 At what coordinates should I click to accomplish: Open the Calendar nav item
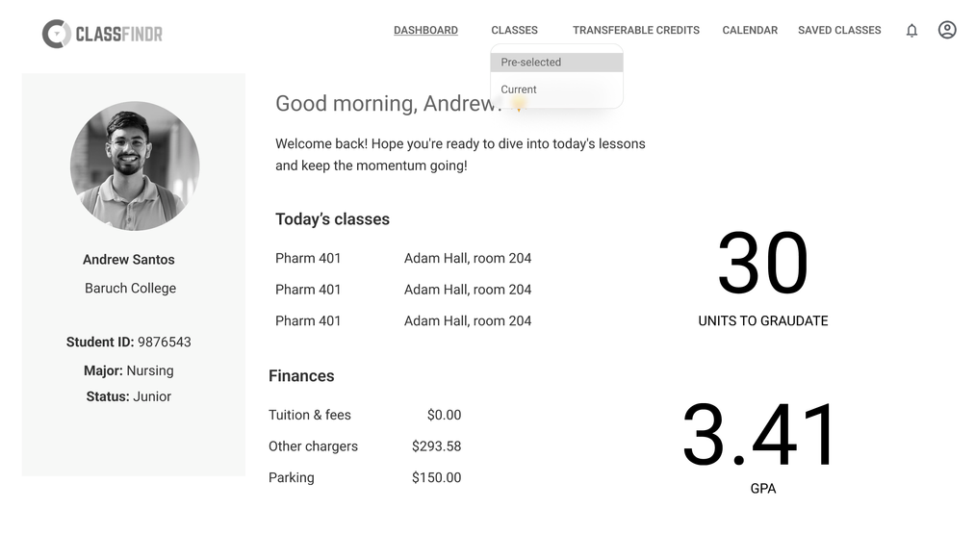point(750,30)
